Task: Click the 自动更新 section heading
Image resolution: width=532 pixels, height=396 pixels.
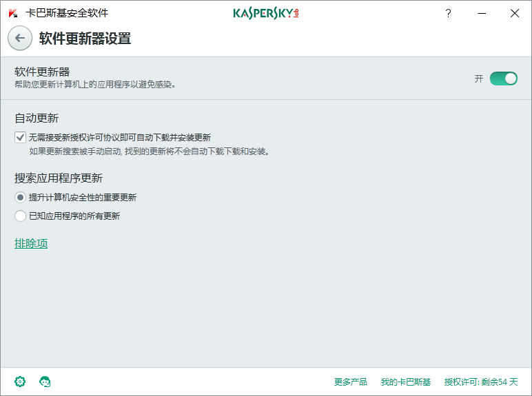Action: click(x=37, y=118)
